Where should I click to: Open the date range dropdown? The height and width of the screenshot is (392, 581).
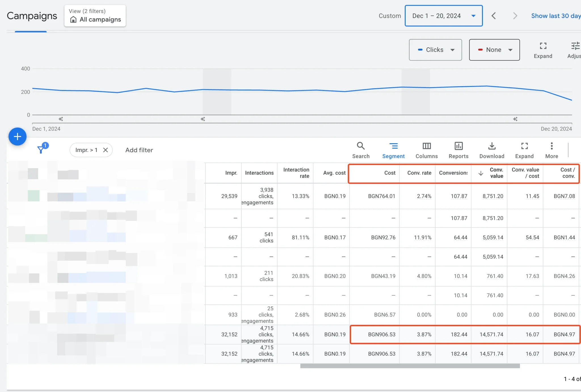(443, 16)
